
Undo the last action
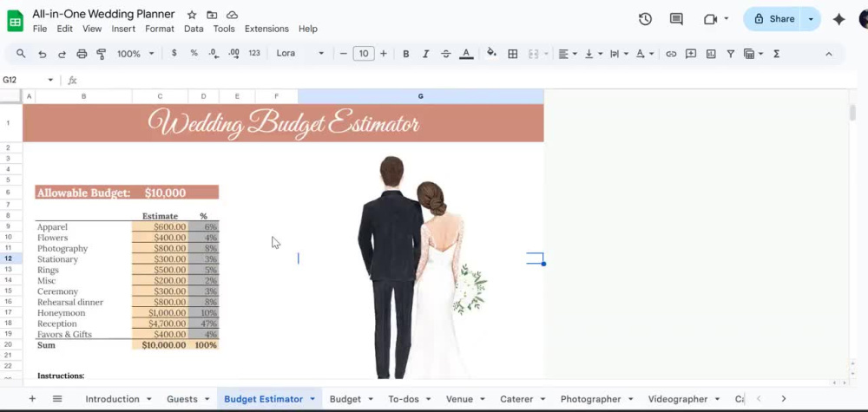coord(42,54)
